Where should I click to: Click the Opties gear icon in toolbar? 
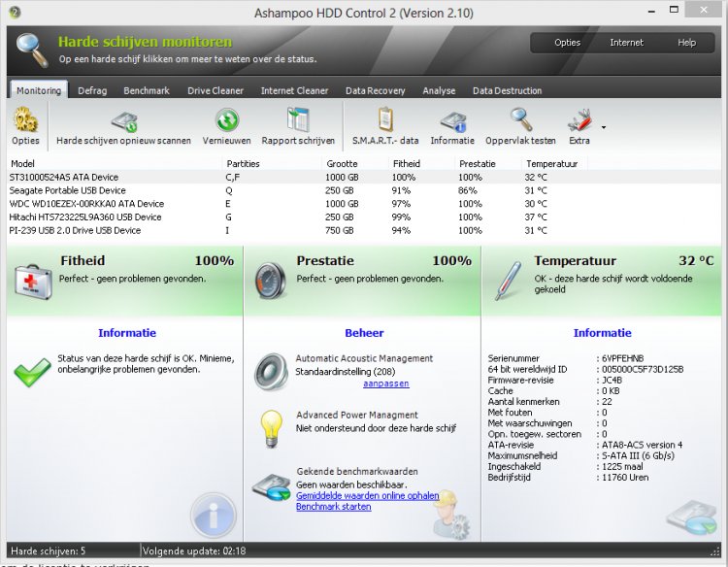tap(25, 121)
